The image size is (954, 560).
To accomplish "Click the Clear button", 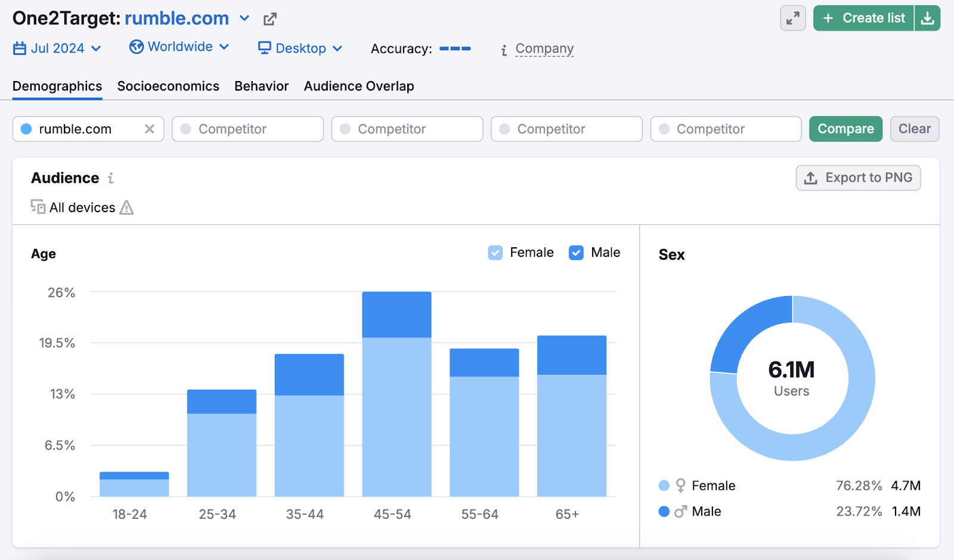I will click(x=915, y=129).
